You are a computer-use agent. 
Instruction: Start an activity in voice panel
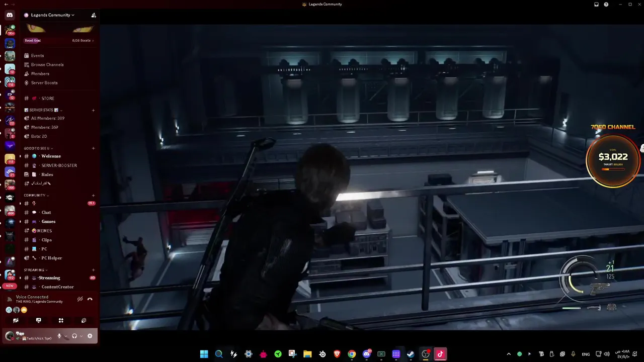61,320
